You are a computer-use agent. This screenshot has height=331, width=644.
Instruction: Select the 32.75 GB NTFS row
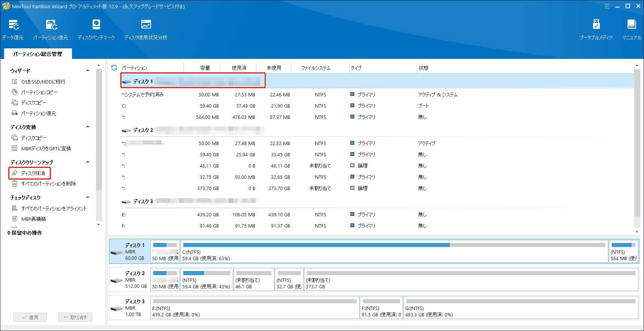[x=377, y=177]
